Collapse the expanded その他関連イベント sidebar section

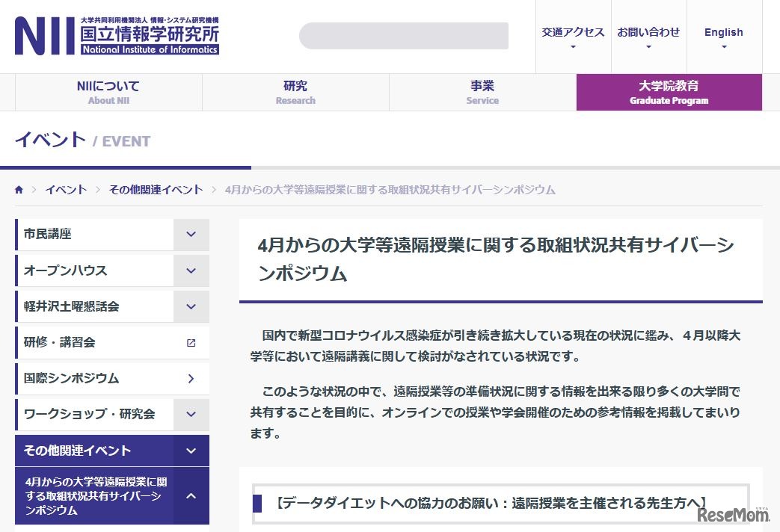point(191,450)
